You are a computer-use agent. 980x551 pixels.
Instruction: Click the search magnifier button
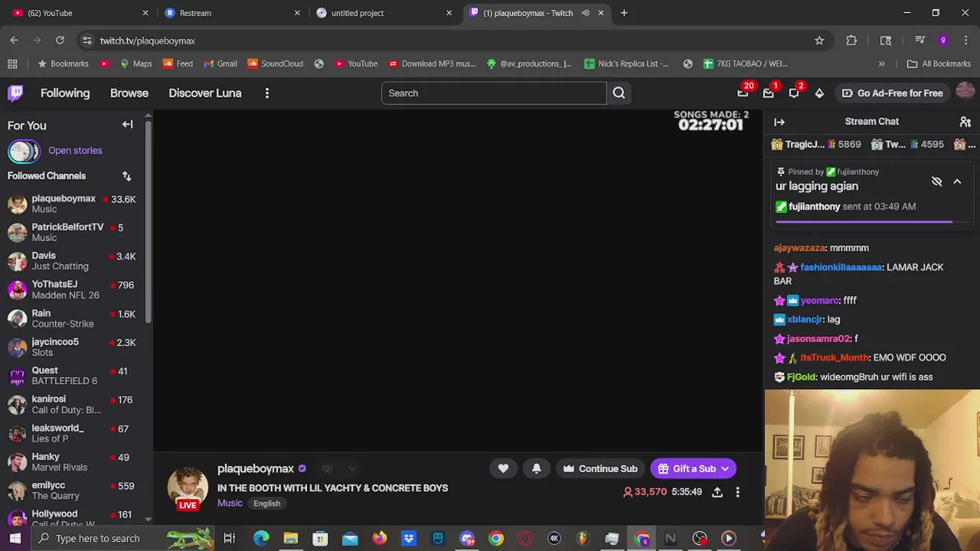click(x=619, y=93)
